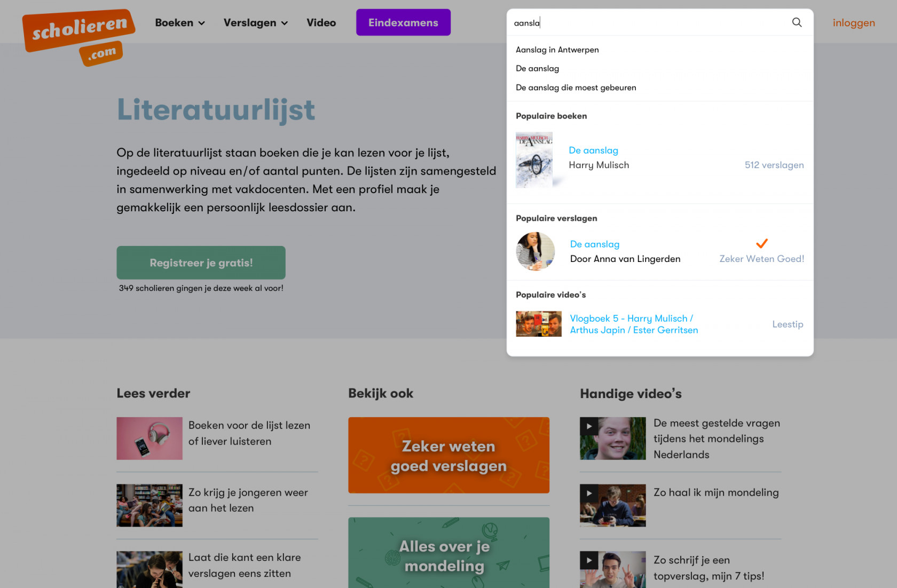897x588 pixels.
Task: Click the inloggen link
Action: (854, 22)
